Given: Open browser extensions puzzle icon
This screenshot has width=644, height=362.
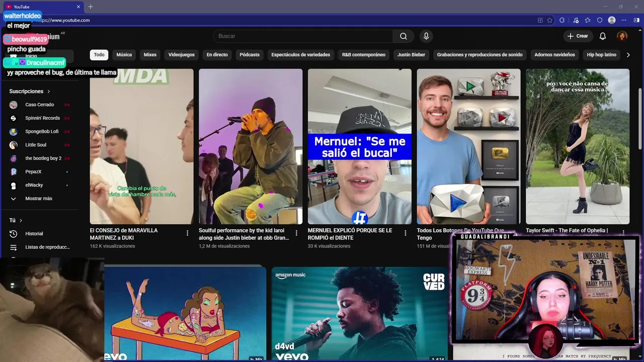Looking at the screenshot, I should [x=562, y=20].
